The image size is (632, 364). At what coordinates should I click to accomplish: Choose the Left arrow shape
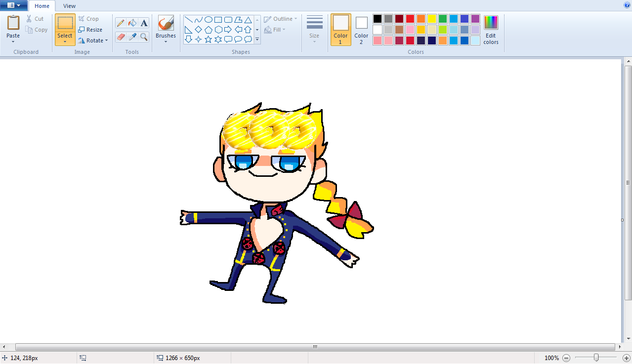pos(238,30)
